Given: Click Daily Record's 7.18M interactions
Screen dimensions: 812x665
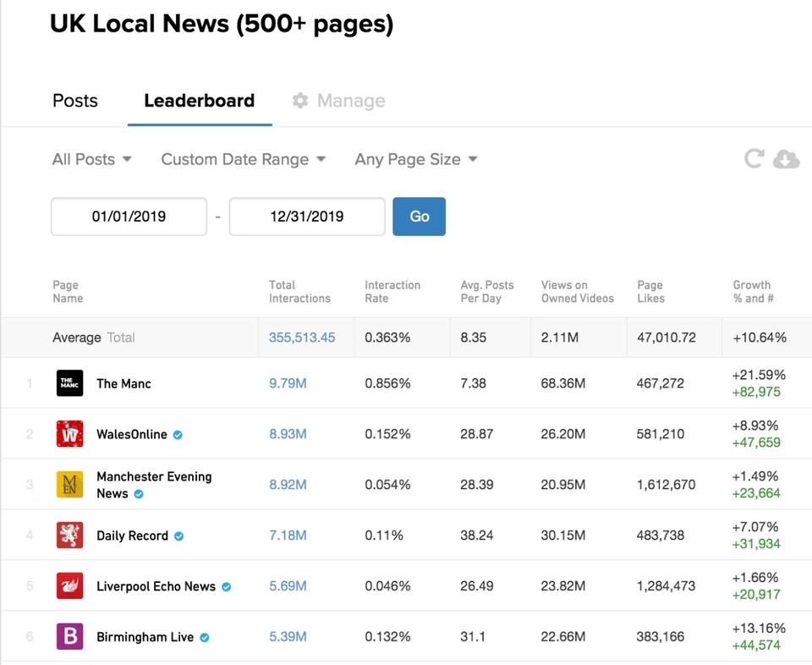Looking at the screenshot, I should [x=288, y=536].
